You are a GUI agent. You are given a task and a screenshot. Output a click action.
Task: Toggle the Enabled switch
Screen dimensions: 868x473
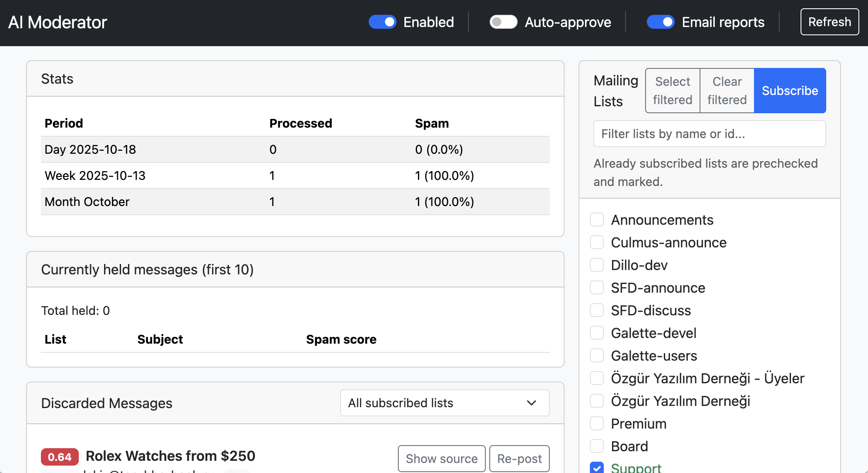pos(382,22)
